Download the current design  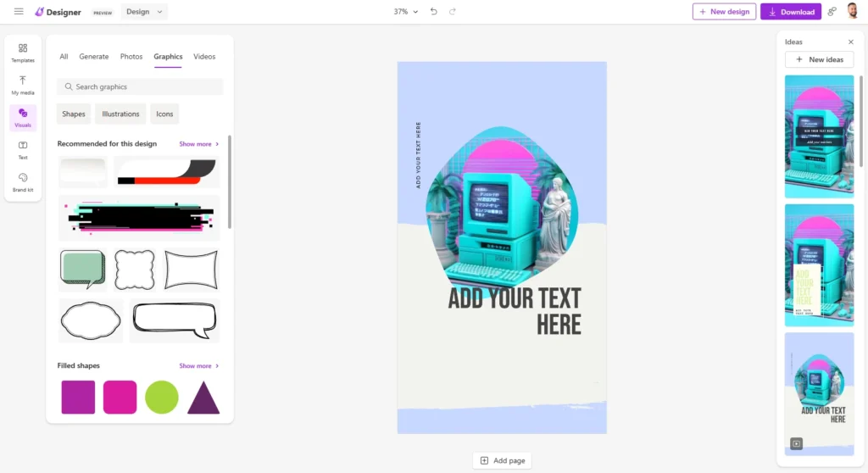click(791, 12)
